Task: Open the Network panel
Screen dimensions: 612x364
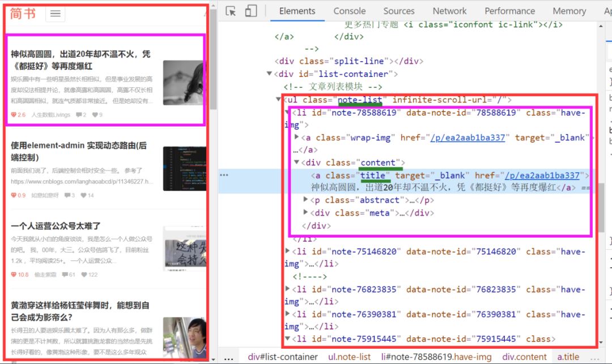Action: point(449,11)
